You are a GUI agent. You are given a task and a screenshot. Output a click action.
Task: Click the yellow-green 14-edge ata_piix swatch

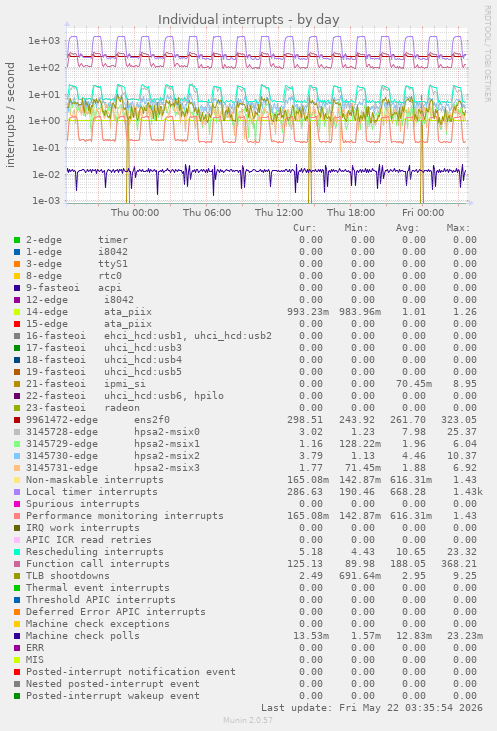click(17, 312)
